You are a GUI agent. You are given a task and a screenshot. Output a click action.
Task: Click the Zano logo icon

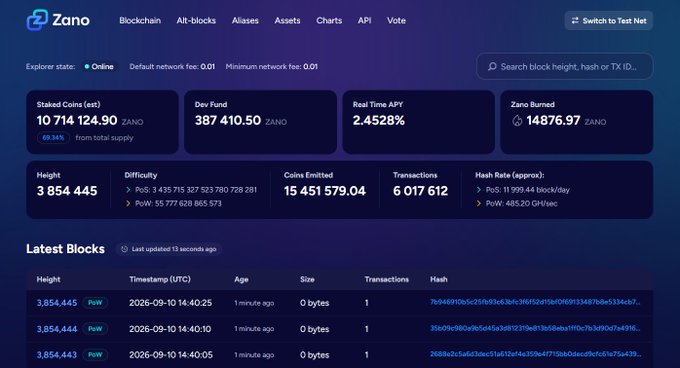pos(37,20)
